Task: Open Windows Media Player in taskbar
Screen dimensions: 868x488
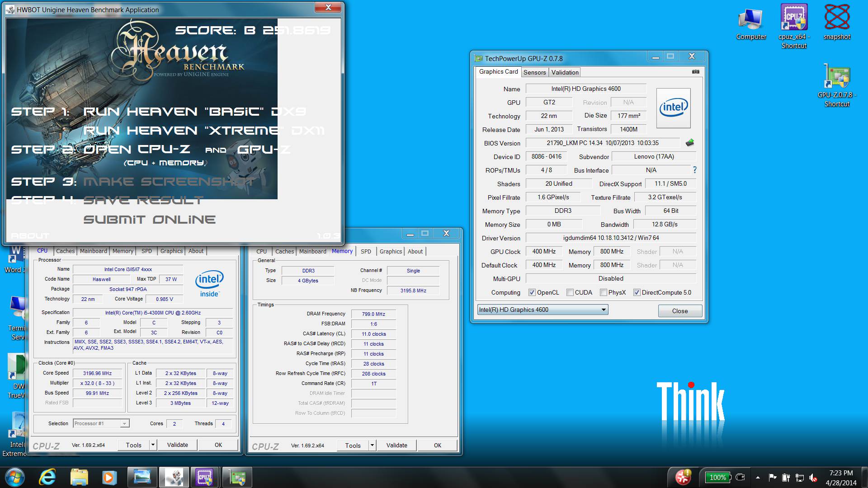Action: tap(109, 477)
